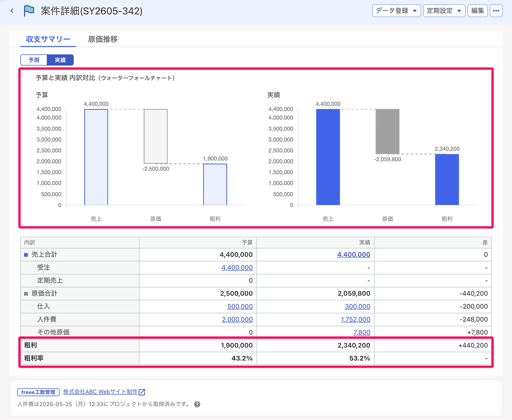Go back using the left chevron arrow
512x420 pixels.
click(12, 11)
